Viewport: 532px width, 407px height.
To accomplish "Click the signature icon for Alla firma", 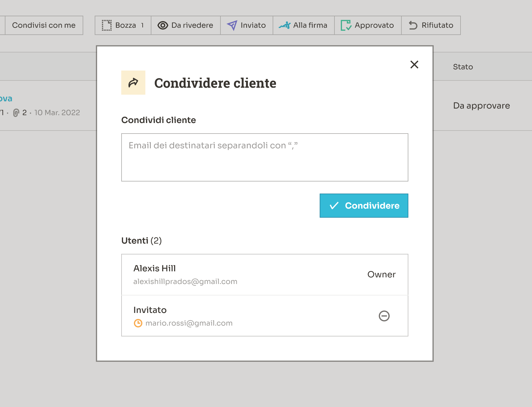I will pos(284,25).
